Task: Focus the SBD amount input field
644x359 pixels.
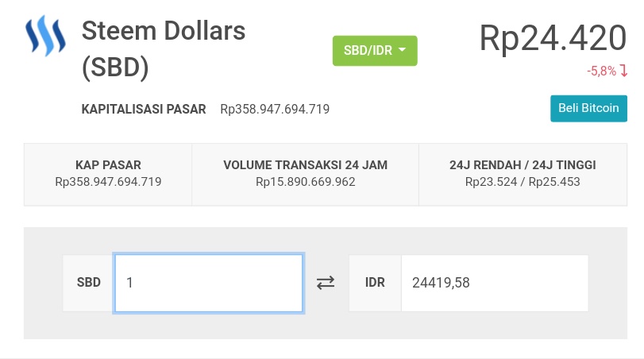Action: point(208,283)
